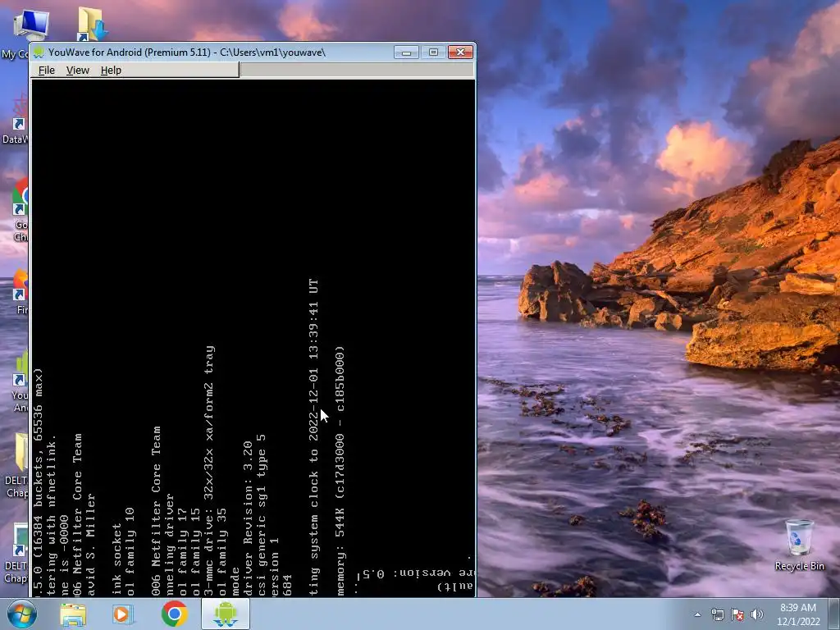Select the folder shortcut with blue arrow on desktop
840x630 pixels.
pos(92,24)
